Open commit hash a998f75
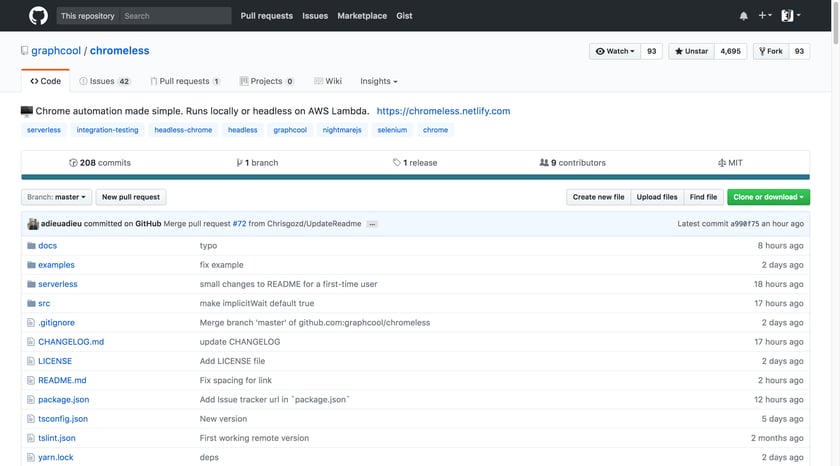Image resolution: width=840 pixels, height=466 pixels. tap(745, 224)
